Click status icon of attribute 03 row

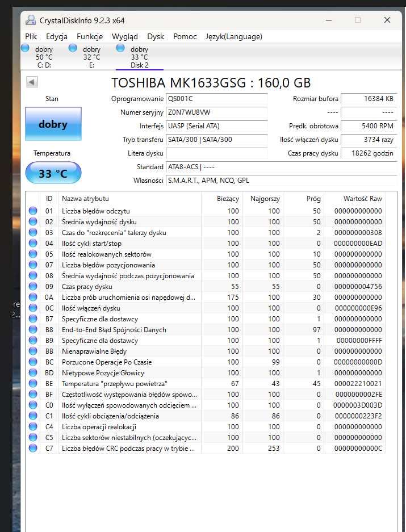point(33,232)
